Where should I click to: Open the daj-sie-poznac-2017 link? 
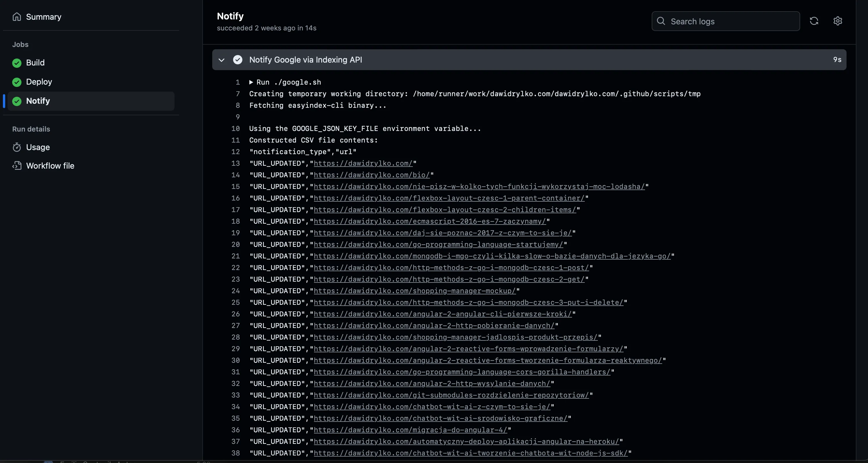[443, 233]
